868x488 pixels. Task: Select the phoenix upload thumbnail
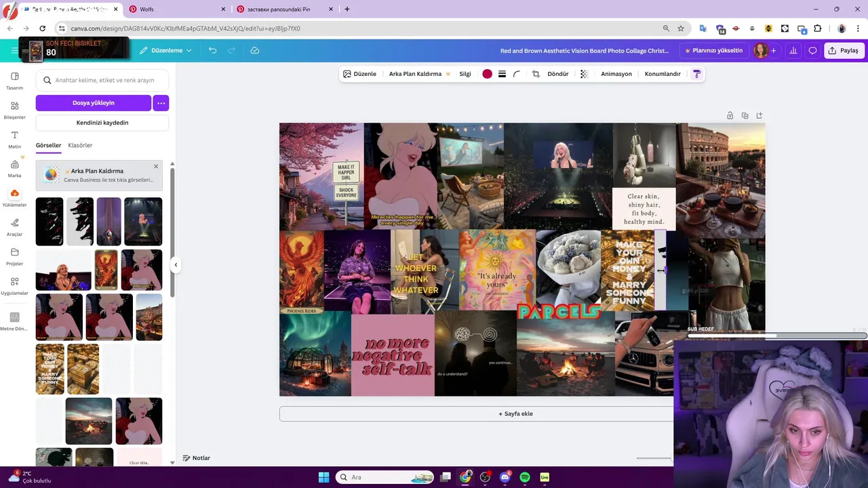coord(106,270)
